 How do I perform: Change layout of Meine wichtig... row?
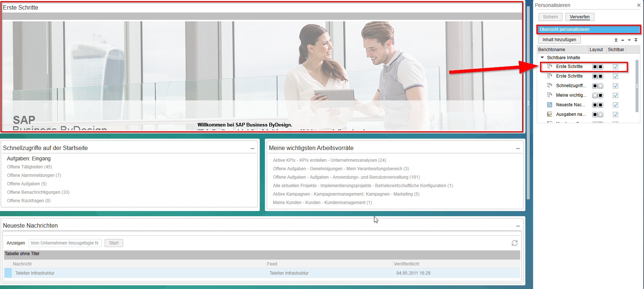click(597, 96)
